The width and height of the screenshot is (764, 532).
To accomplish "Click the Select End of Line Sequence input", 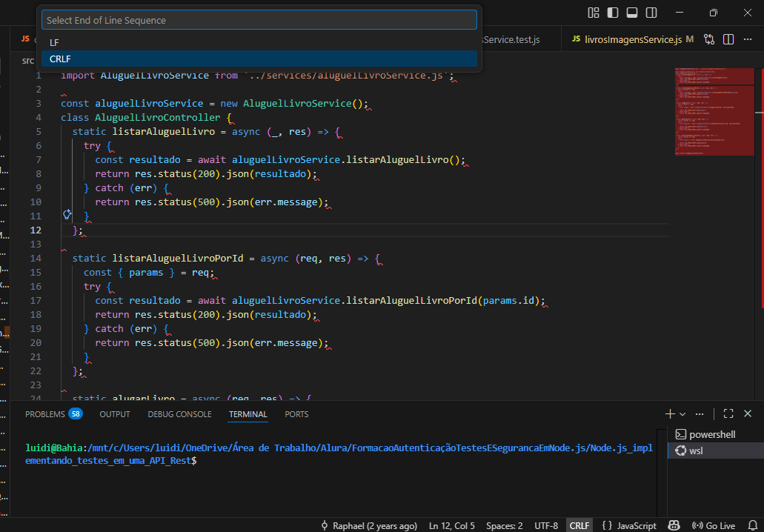I will 259,20.
